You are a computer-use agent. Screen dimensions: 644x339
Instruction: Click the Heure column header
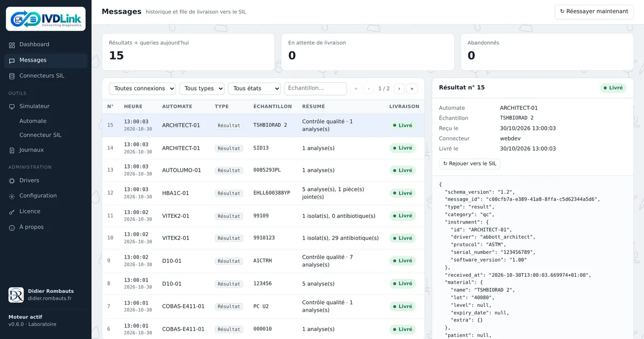coord(133,107)
